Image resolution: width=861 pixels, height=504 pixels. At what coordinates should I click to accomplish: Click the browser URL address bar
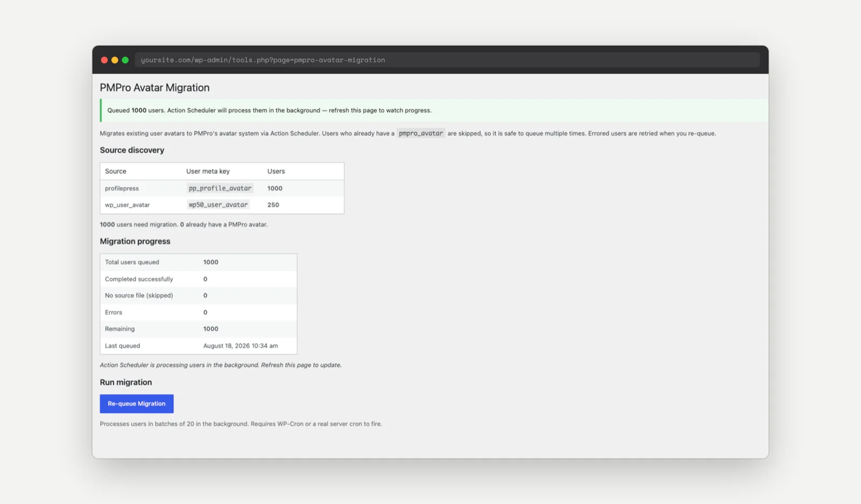(447, 60)
